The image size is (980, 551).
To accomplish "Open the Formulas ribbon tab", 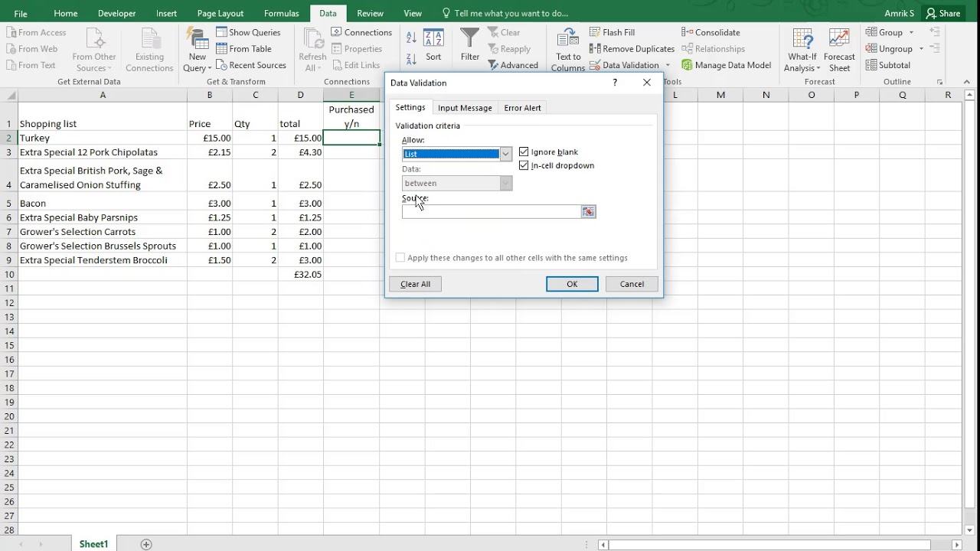I will click(x=281, y=13).
